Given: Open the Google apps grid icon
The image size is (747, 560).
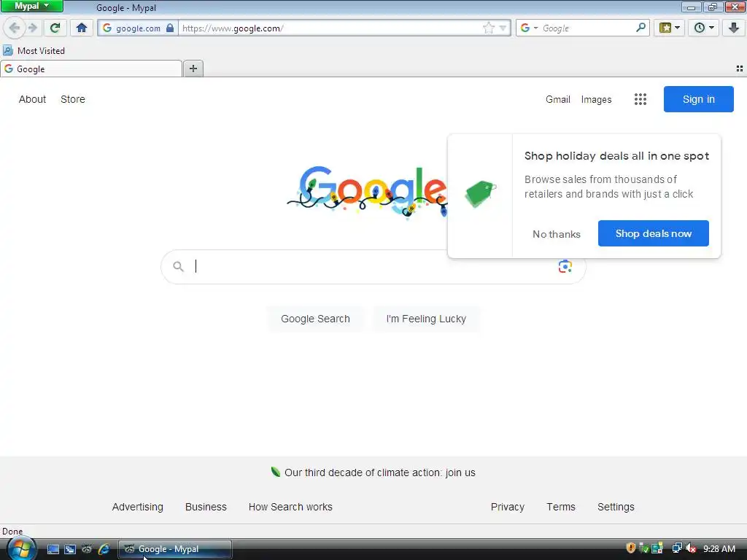Looking at the screenshot, I should (x=640, y=99).
